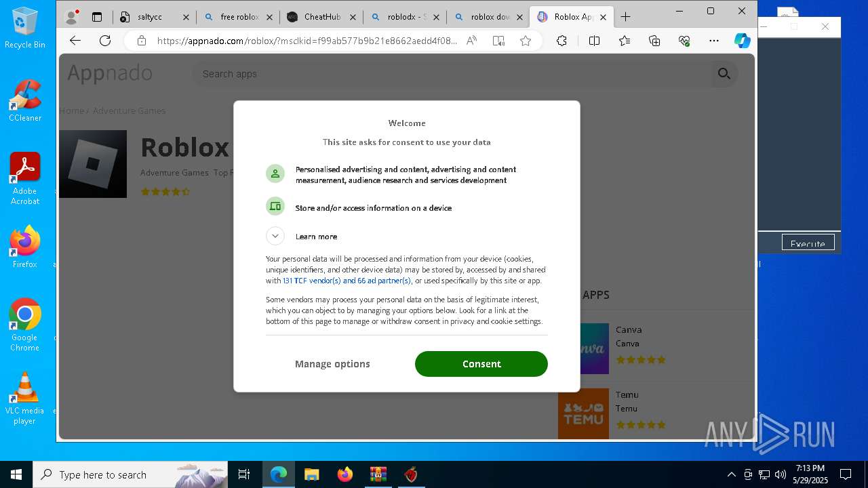Enter Immersive Reader from address bar

[498, 41]
